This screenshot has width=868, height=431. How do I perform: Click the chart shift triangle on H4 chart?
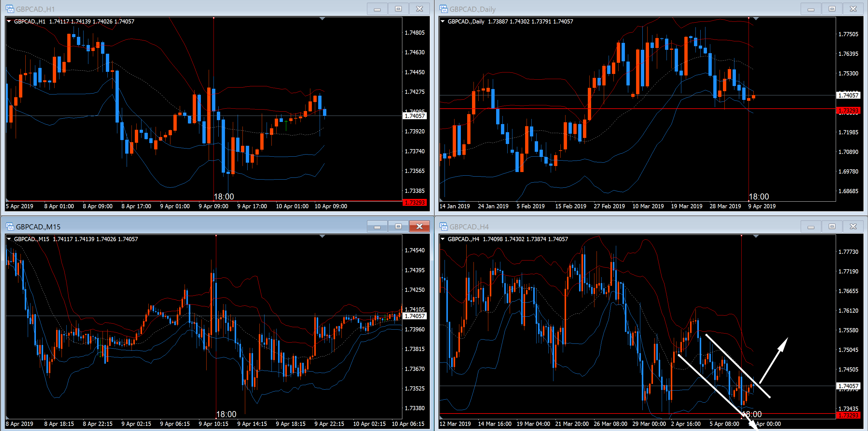[x=756, y=236]
